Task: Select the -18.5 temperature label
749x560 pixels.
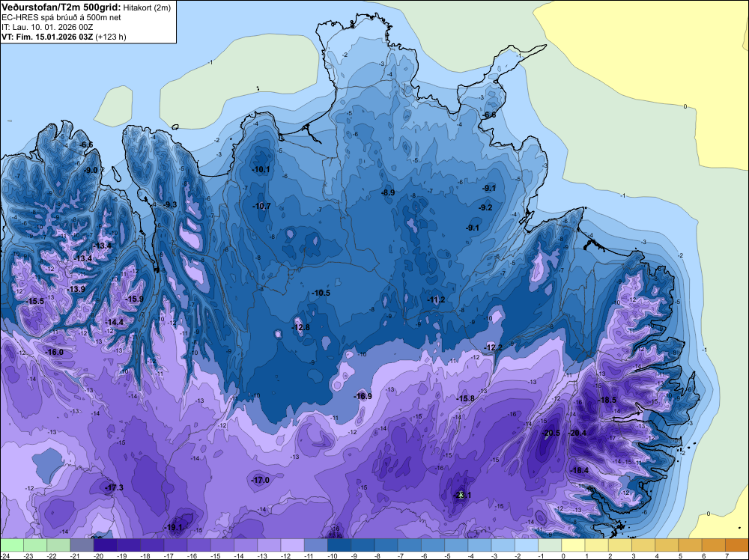Action: (607, 400)
